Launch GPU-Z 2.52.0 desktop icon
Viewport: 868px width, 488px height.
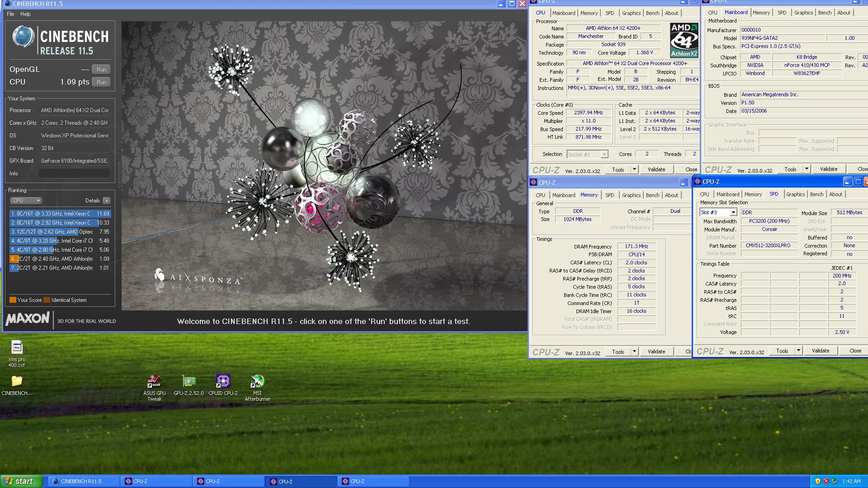[x=189, y=385]
